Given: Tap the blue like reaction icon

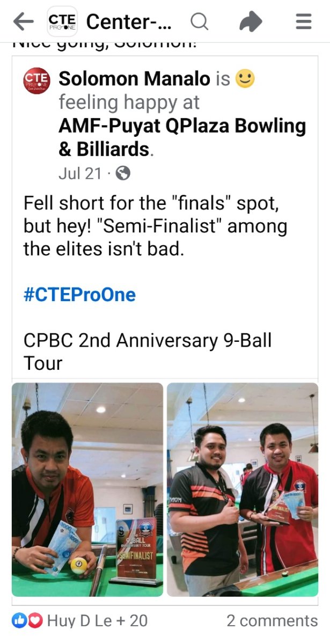Looking at the screenshot, I should (x=20, y=621).
